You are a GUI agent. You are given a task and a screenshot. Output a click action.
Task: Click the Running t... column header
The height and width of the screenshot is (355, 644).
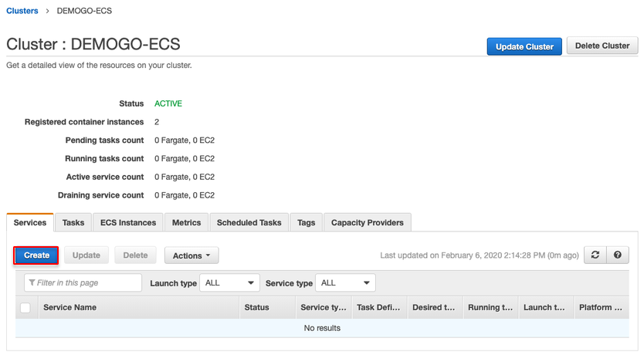(490, 307)
